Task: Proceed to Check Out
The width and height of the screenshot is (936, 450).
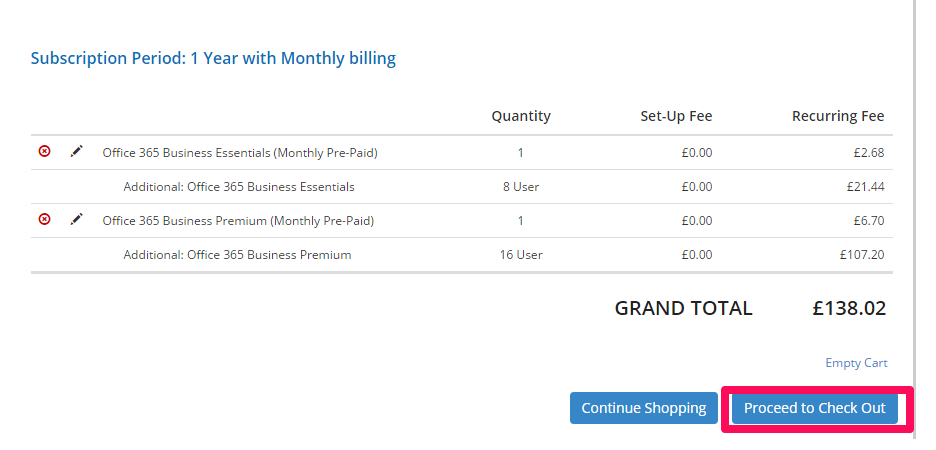Action: point(815,408)
